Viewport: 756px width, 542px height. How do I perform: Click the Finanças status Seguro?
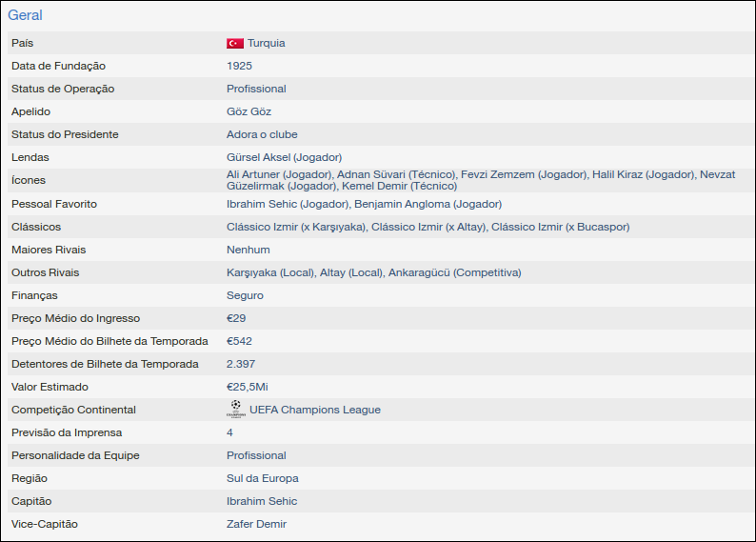pos(245,296)
